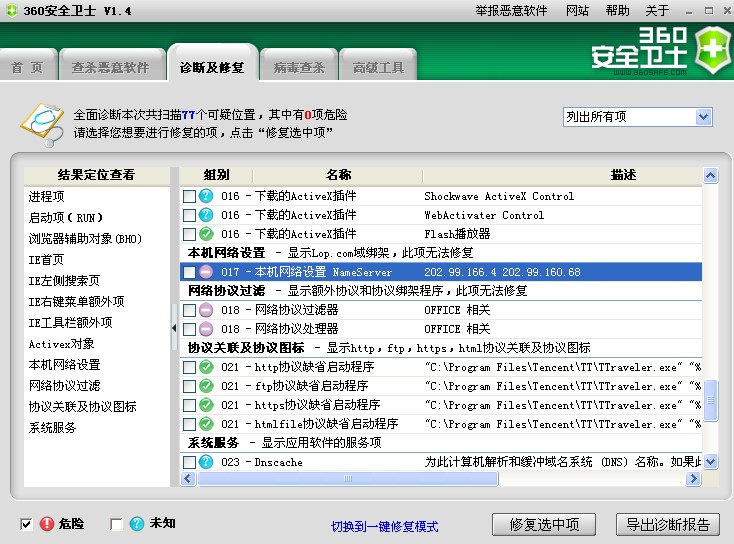Click the pink minus icon in NameServer row

pos(206,272)
